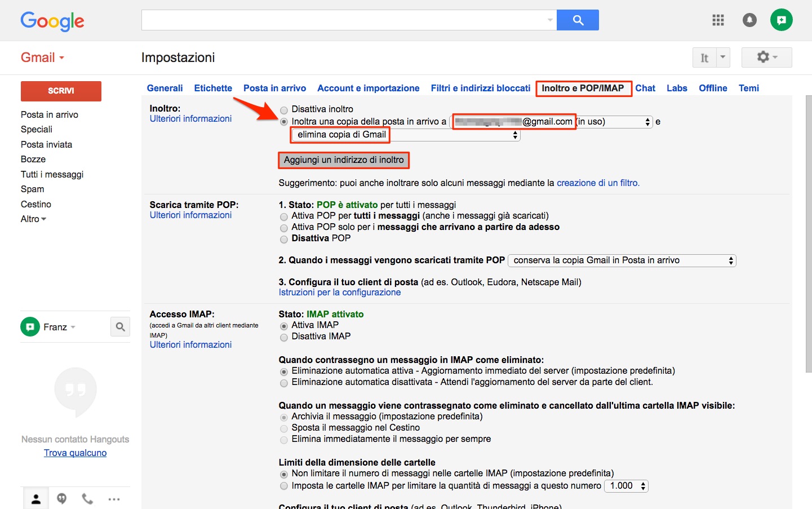This screenshot has width=812, height=509.
Task: Click 'Trova qualcuno' Hangouts link
Action: click(x=75, y=453)
